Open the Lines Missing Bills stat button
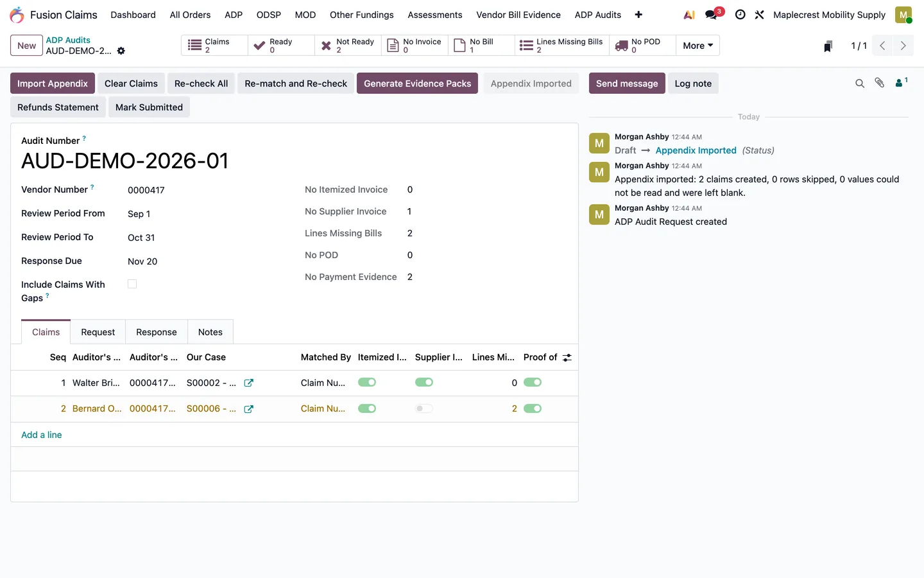Image resolution: width=924 pixels, height=578 pixels. (562, 46)
